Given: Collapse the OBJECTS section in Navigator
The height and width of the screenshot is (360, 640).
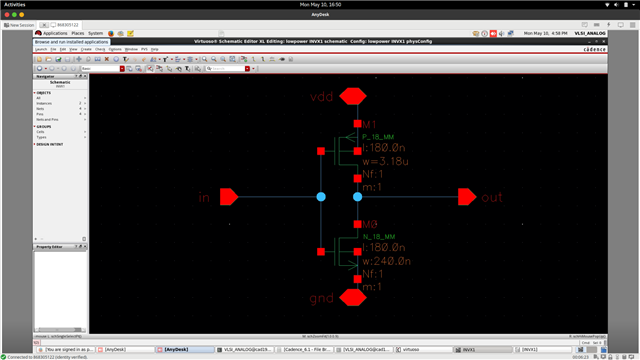Looking at the screenshot, I should [x=35, y=93].
